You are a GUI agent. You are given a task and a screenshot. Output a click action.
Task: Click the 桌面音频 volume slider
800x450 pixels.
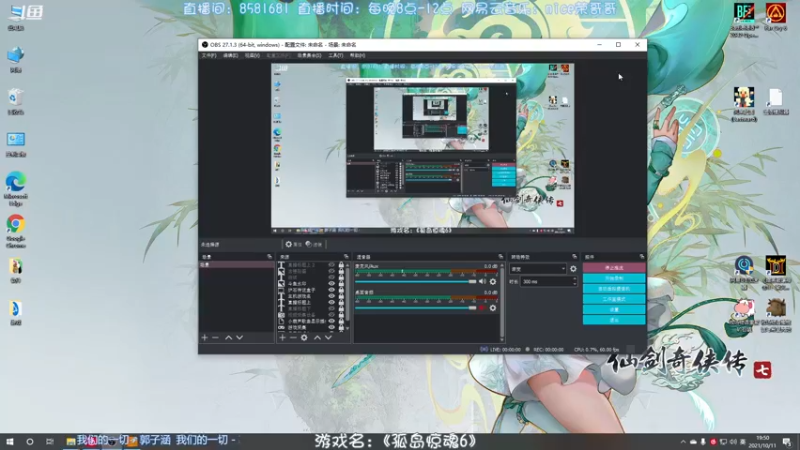(415, 308)
